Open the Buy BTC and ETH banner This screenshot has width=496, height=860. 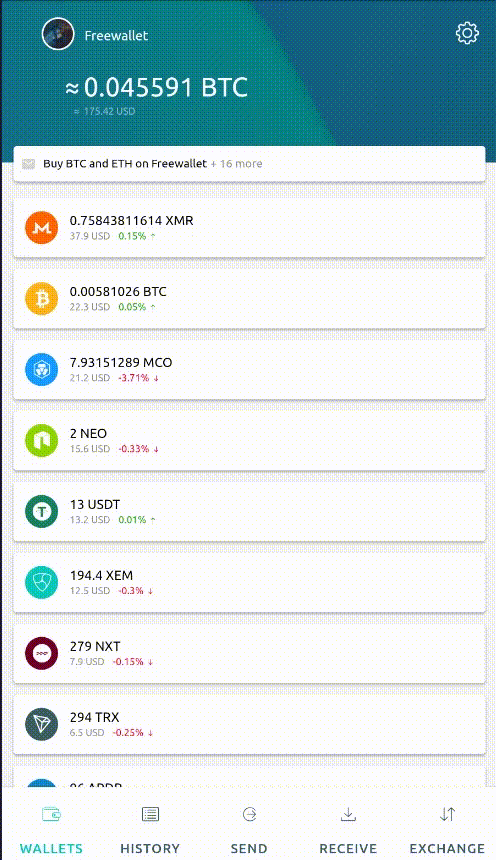pos(249,163)
